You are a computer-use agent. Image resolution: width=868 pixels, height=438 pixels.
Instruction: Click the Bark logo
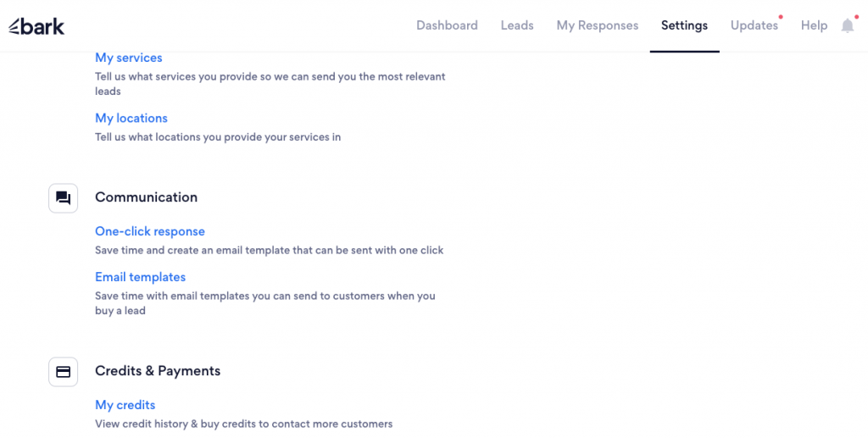36,26
